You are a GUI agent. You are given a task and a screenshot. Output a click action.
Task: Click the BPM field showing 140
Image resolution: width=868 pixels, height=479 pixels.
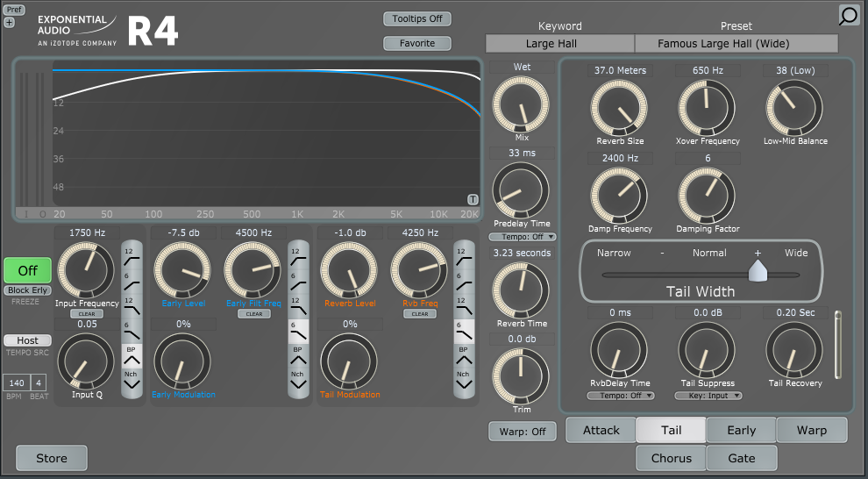[x=17, y=382]
